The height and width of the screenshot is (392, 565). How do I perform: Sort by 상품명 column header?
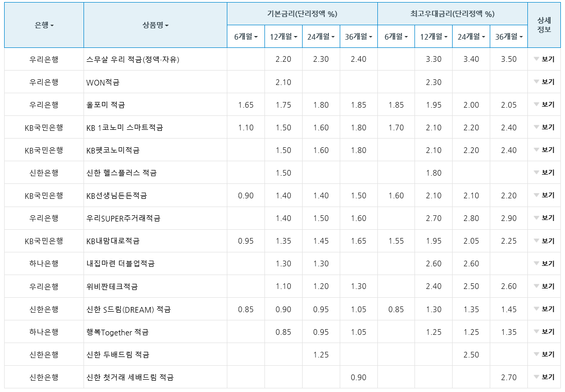coord(155,25)
